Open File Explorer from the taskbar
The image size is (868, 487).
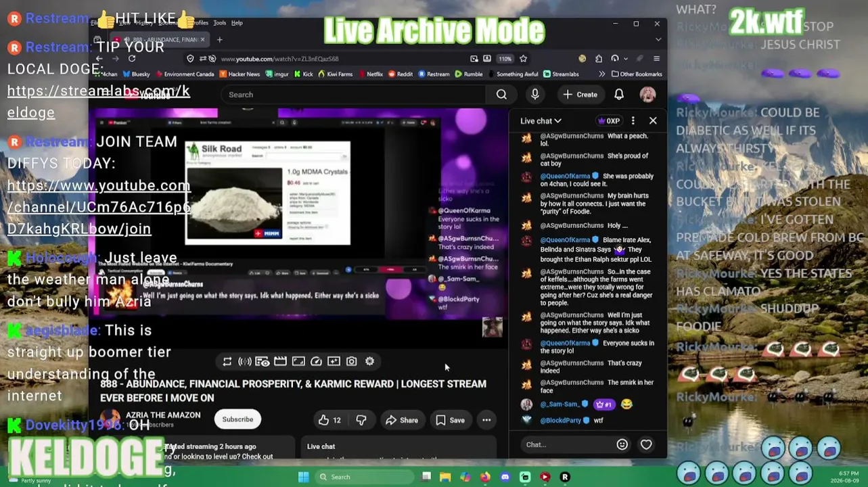point(445,477)
